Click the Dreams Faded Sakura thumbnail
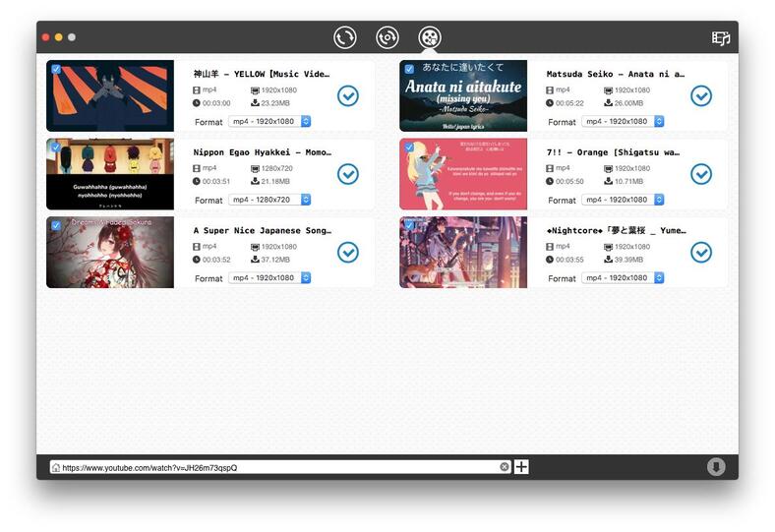The width and height of the screenshot is (775, 532). (110, 252)
